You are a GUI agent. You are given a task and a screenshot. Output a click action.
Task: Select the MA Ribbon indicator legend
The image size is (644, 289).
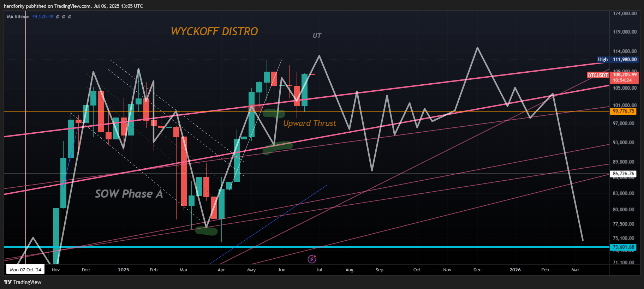click(18, 17)
